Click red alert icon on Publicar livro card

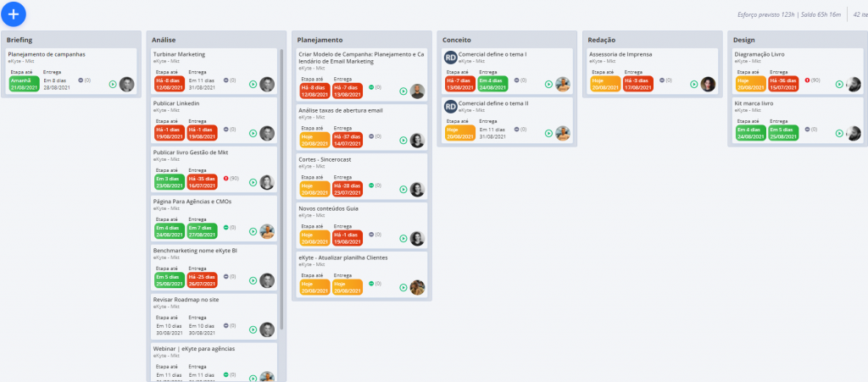click(x=225, y=179)
